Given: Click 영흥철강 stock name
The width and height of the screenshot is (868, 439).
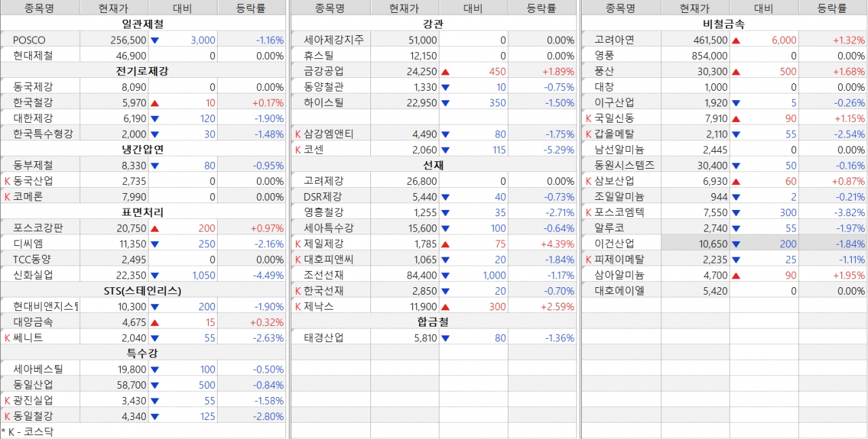Looking at the screenshot, I should (323, 212).
